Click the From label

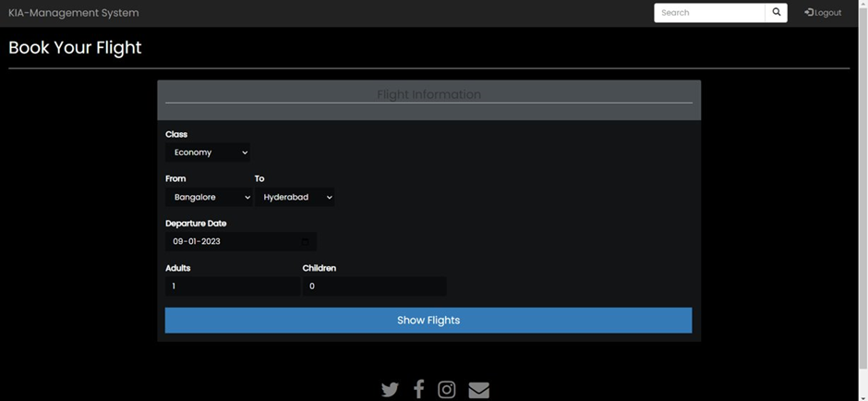[x=175, y=179]
